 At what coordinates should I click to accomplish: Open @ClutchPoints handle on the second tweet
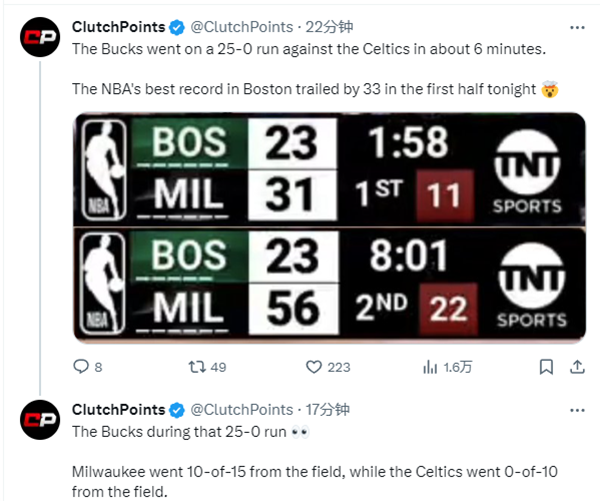point(242,410)
